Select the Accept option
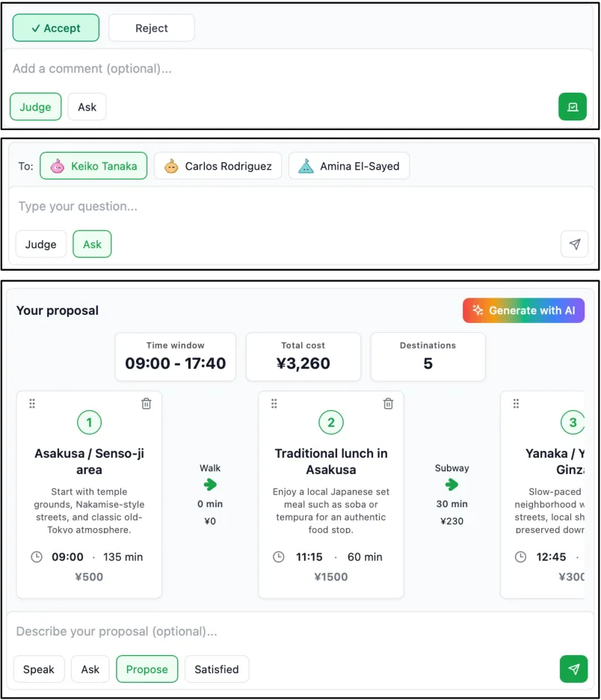 pyautogui.click(x=56, y=28)
